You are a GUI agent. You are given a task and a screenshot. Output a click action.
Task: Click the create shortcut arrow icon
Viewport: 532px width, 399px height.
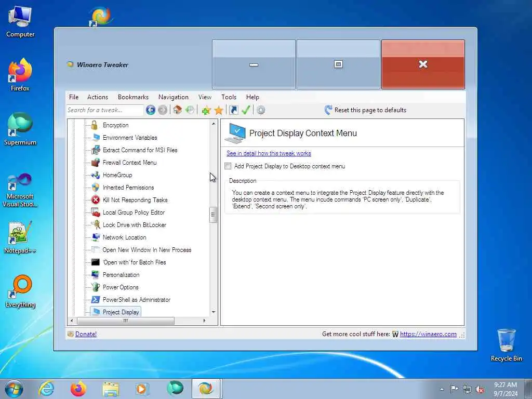[x=233, y=110]
